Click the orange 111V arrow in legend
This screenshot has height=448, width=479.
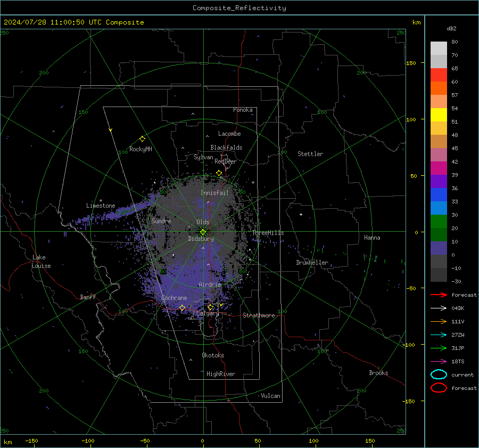(439, 321)
